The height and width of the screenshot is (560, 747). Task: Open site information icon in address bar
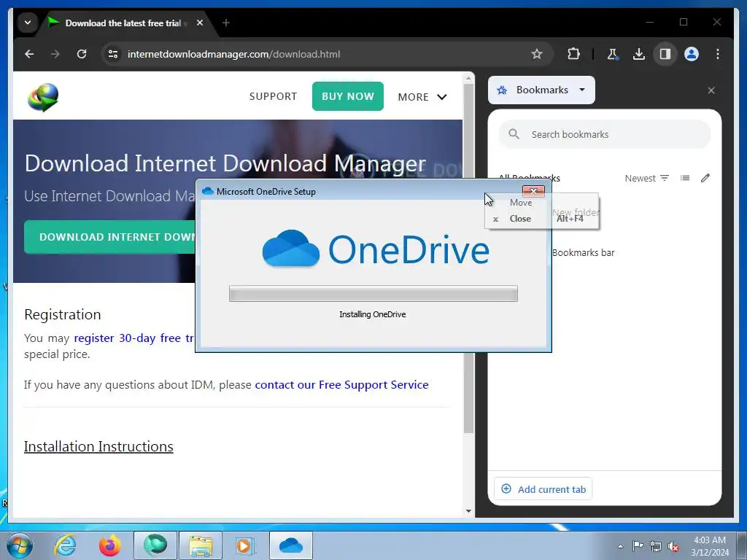[x=113, y=54]
